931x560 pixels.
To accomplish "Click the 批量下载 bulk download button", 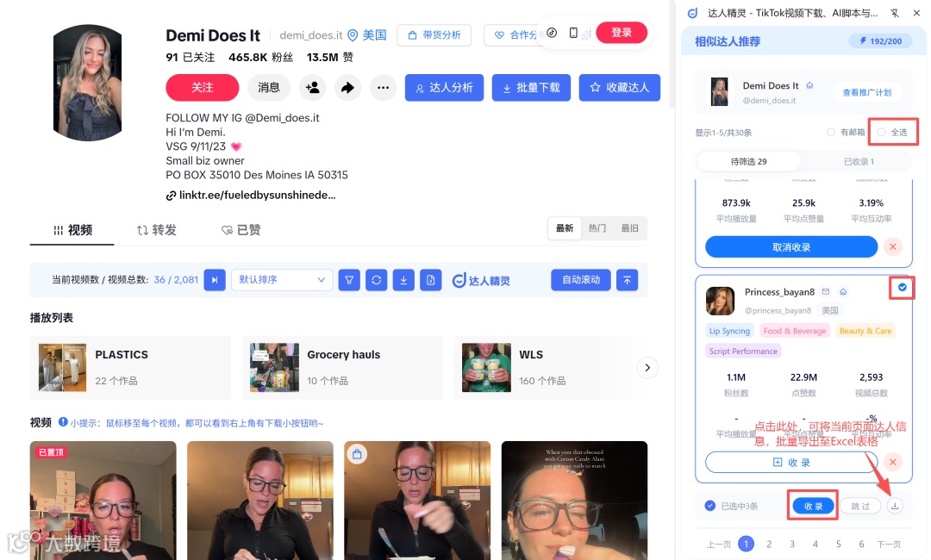I will (531, 88).
